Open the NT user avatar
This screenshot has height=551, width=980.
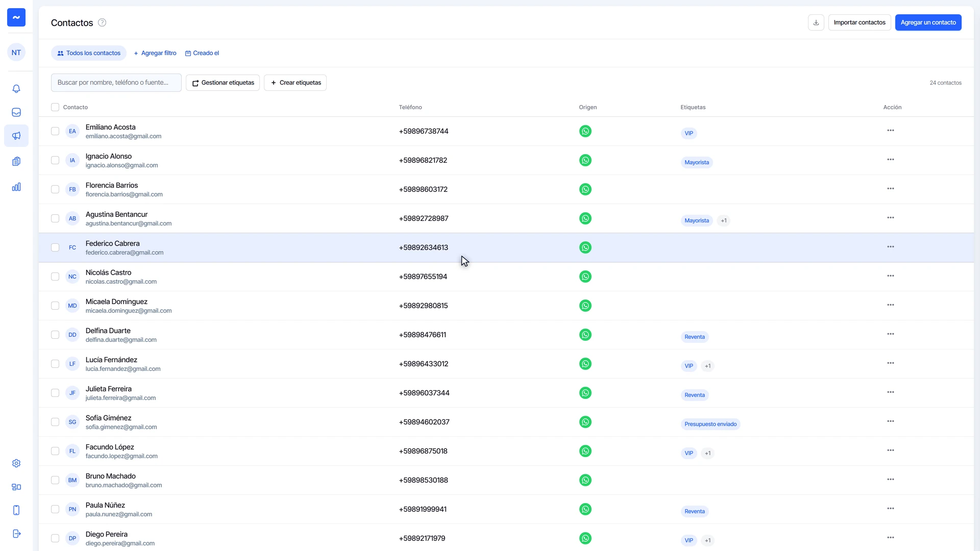16,53
